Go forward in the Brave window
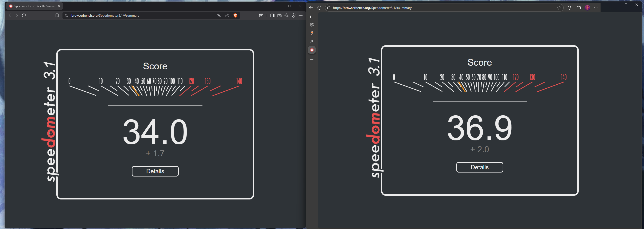 point(17,15)
